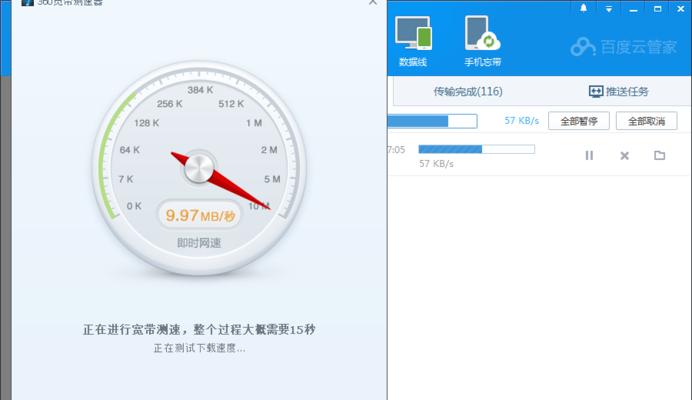Close the 360 bandwidth tester window
Screen dimensions: 692x400
click(x=373, y=3)
